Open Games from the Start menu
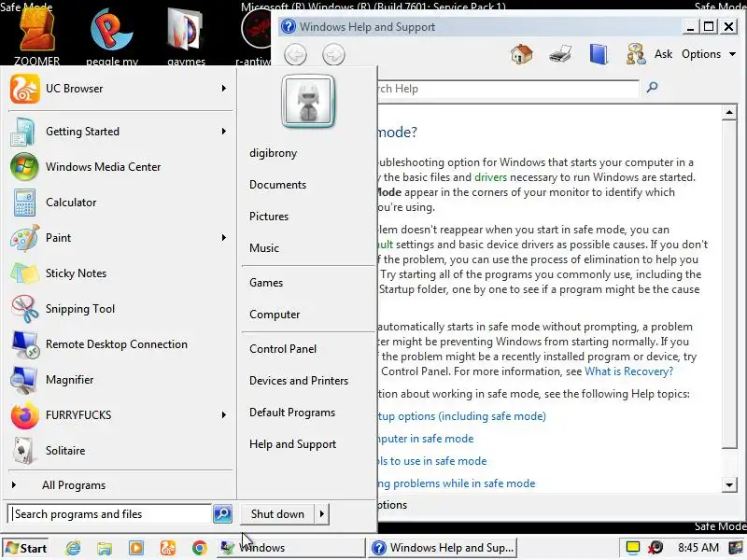This screenshot has height=560, width=747. tap(266, 283)
